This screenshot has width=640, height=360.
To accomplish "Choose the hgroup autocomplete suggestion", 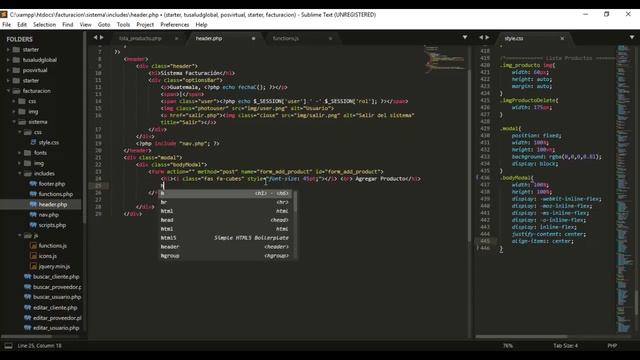I will 225,256.
